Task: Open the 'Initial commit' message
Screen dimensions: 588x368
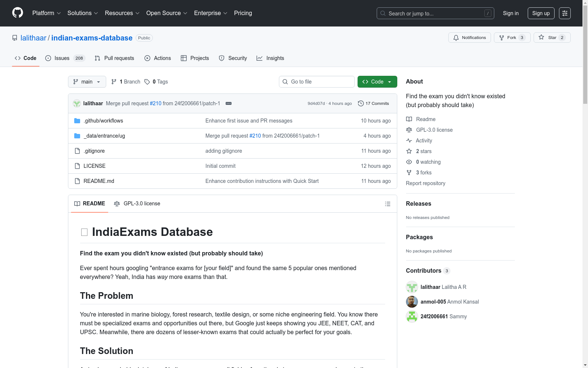Action: coord(220,166)
